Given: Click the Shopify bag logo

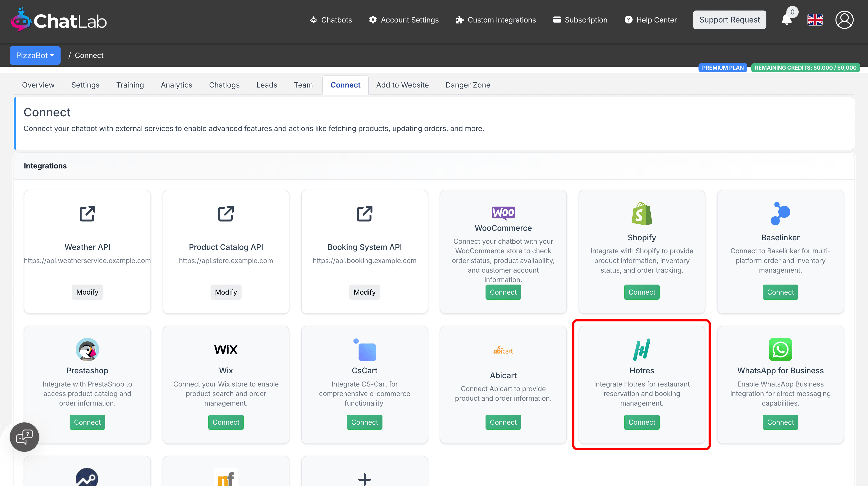Looking at the screenshot, I should tap(642, 214).
